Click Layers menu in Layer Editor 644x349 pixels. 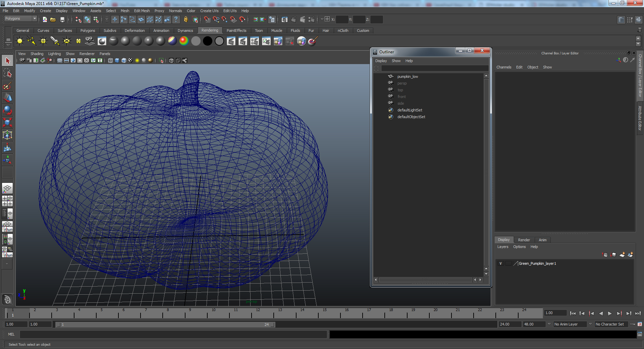point(502,247)
